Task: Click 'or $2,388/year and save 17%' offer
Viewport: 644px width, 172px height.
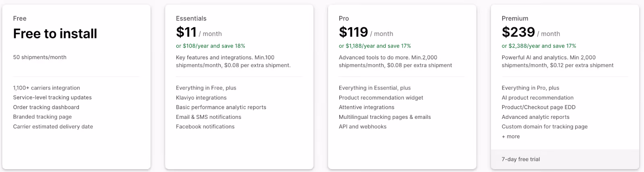Action: point(539,46)
